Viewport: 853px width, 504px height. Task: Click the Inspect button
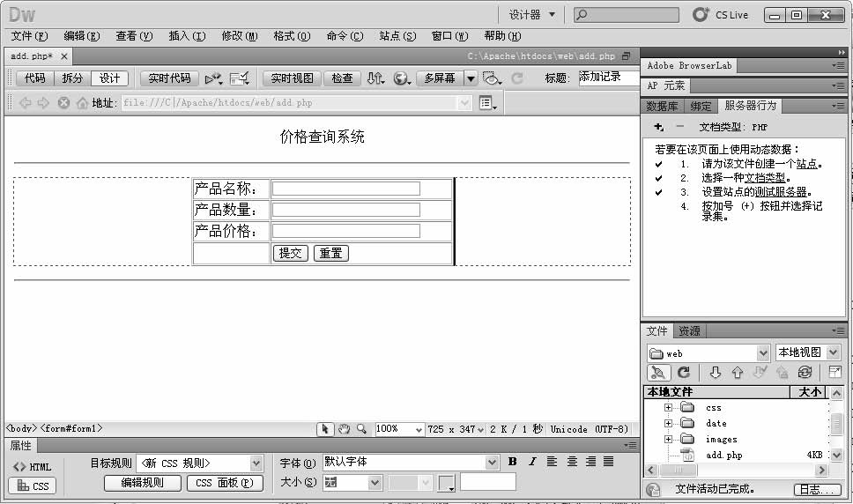(x=342, y=78)
